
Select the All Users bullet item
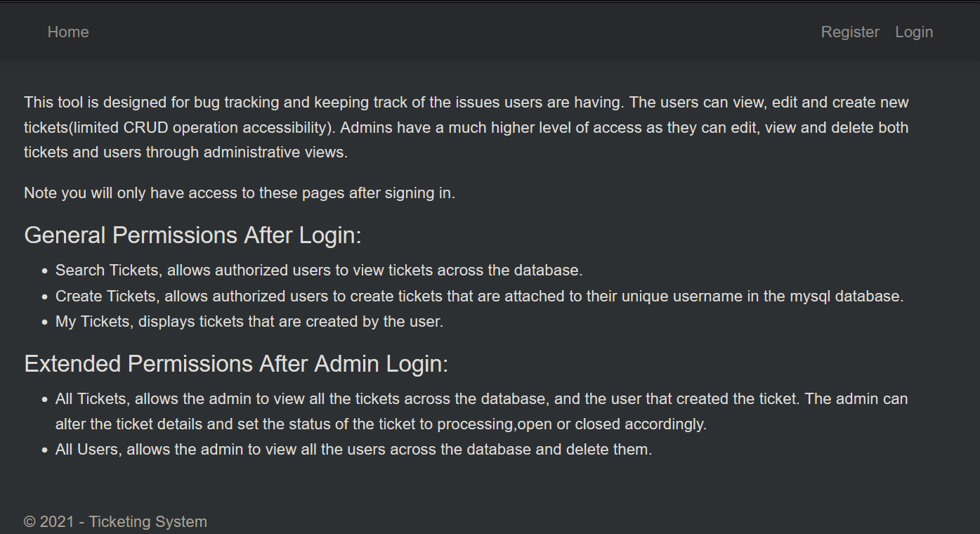coord(353,449)
